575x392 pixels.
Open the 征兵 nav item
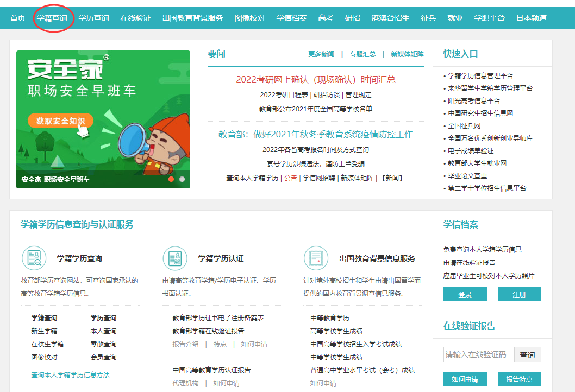[429, 18]
